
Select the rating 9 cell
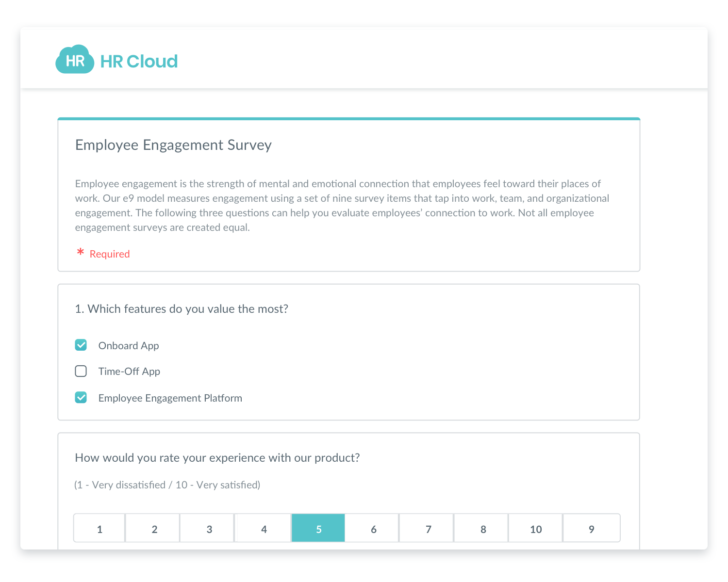coord(592,528)
